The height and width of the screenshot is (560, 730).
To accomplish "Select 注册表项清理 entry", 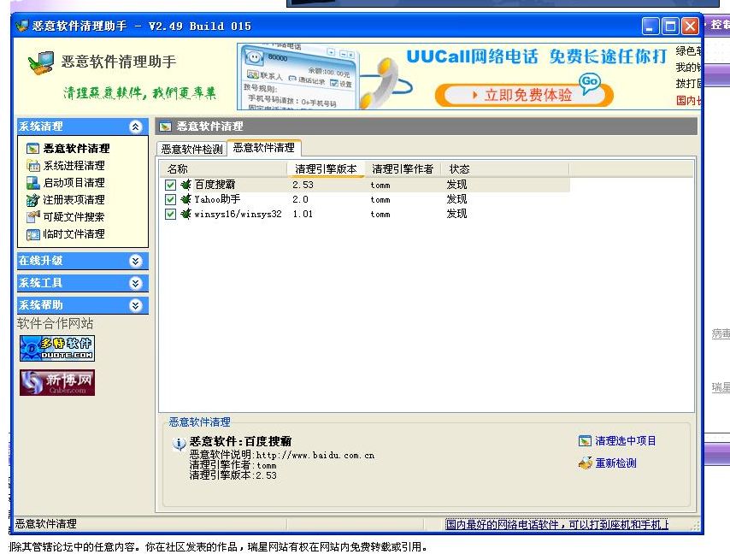I will pyautogui.click(x=74, y=200).
